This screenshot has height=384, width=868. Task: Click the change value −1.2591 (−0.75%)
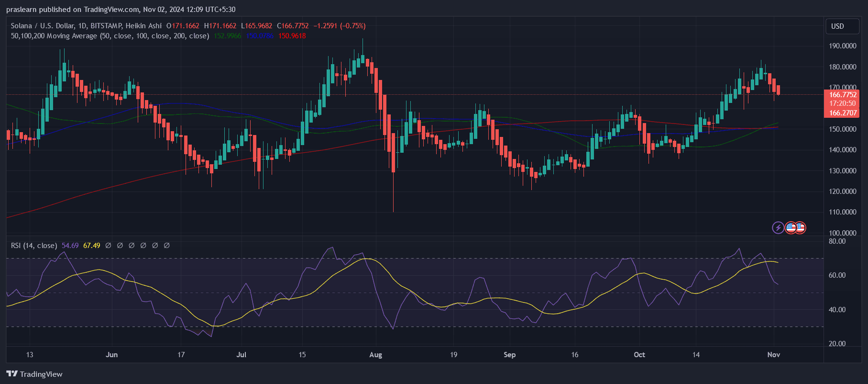tap(340, 26)
